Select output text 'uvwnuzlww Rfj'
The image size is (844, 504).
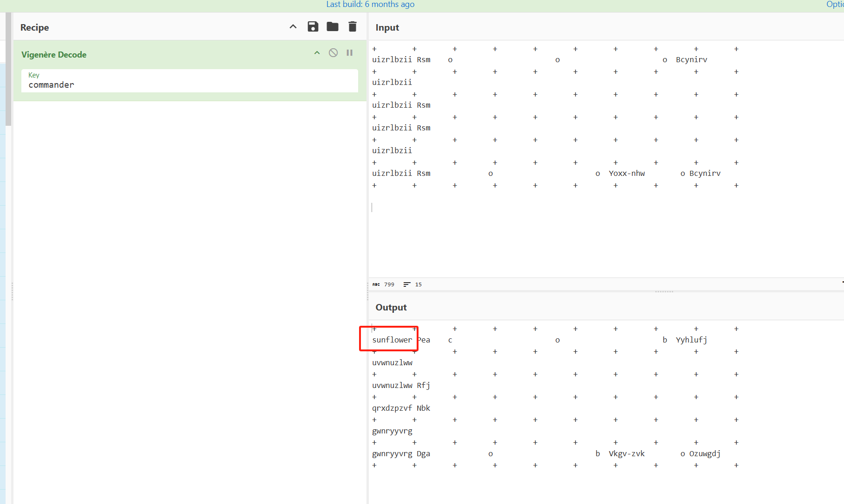tap(401, 385)
